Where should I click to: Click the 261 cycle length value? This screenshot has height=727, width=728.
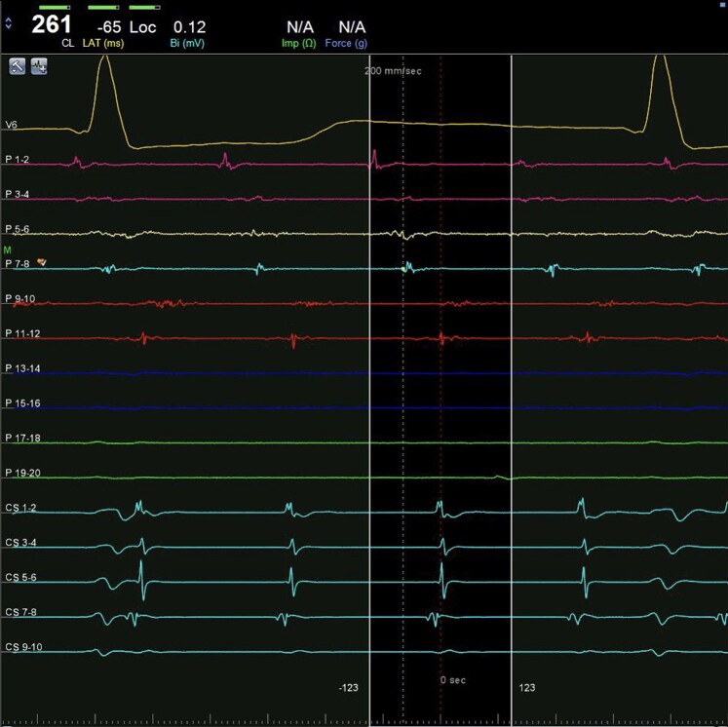click(51, 24)
